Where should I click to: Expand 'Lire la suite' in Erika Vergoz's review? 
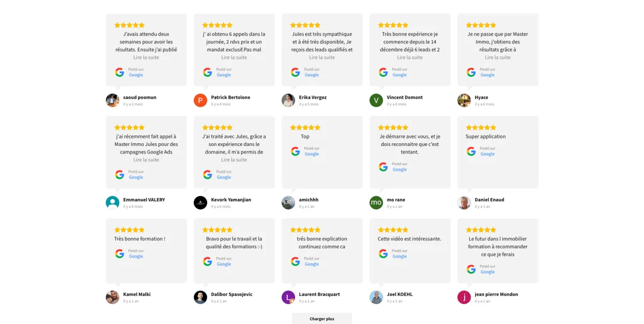[x=322, y=57]
